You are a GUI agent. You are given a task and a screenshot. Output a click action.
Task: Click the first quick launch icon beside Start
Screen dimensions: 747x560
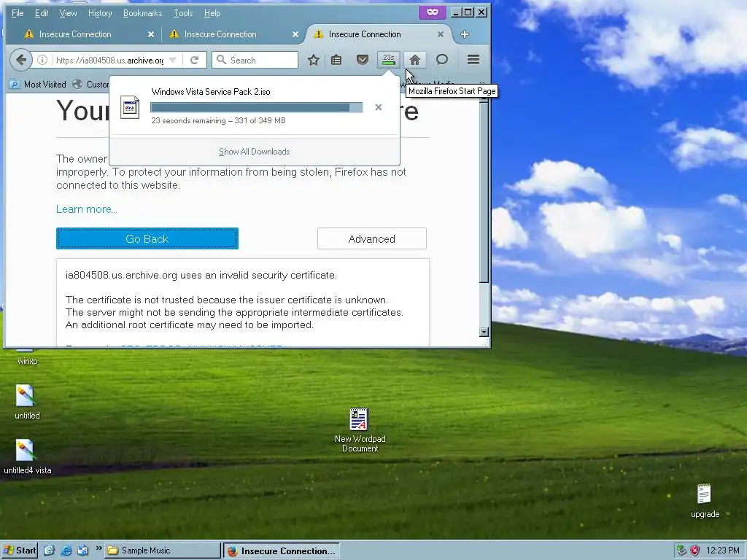[49, 551]
